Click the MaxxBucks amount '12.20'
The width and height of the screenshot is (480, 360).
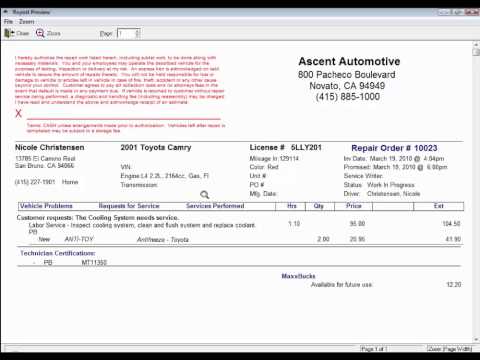click(x=454, y=284)
